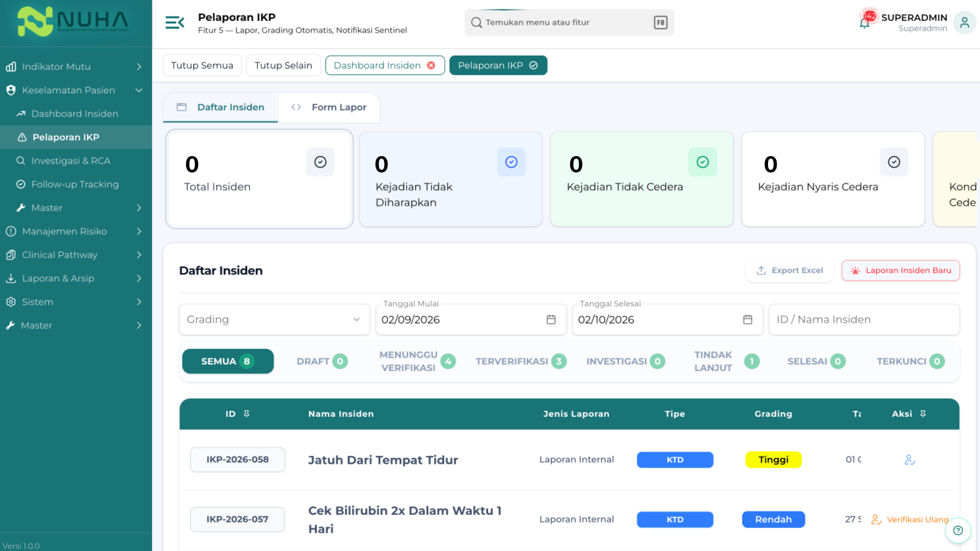This screenshot has height=551, width=980.
Task: Collapse the sidebar with the hamburger icon
Action: (x=175, y=23)
